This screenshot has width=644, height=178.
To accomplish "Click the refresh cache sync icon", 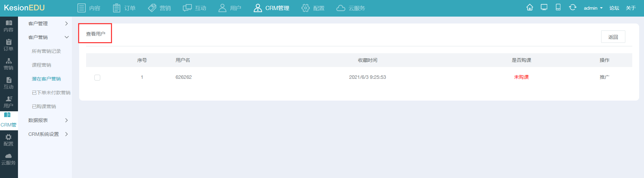I will click(x=573, y=8).
